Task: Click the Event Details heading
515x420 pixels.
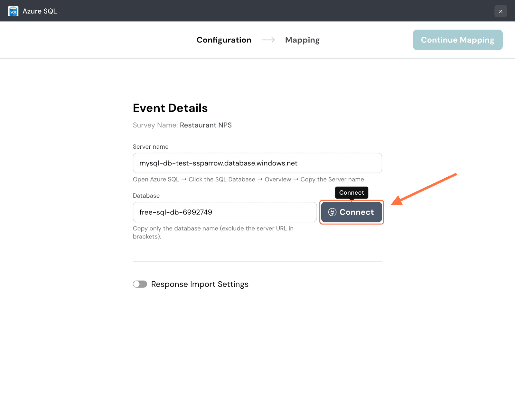Action: click(x=170, y=108)
